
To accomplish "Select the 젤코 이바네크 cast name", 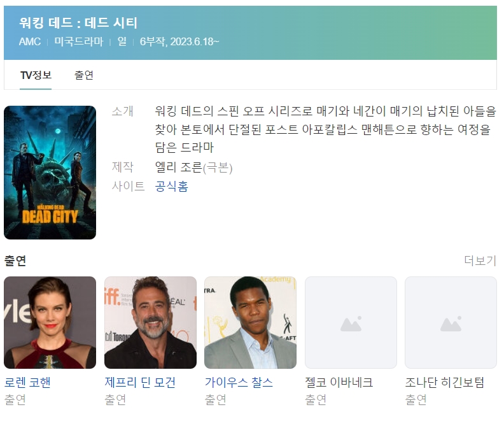I will coord(339,382).
